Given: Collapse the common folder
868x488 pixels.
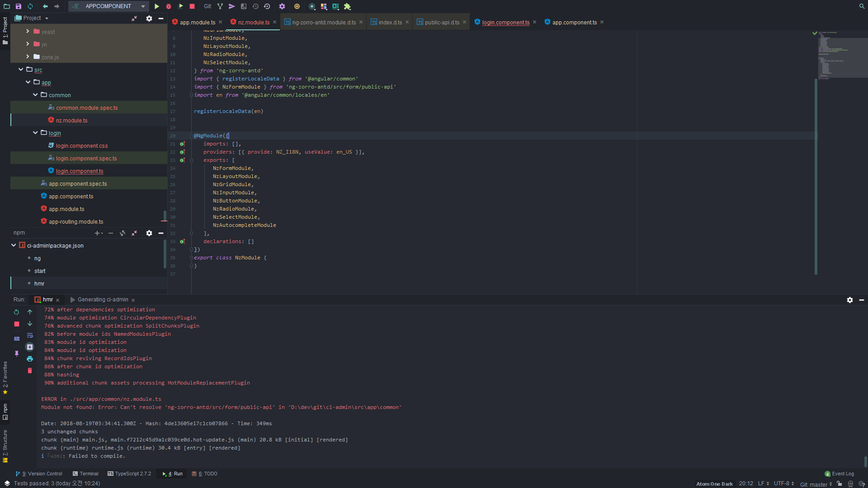Looking at the screenshot, I should 35,94.
